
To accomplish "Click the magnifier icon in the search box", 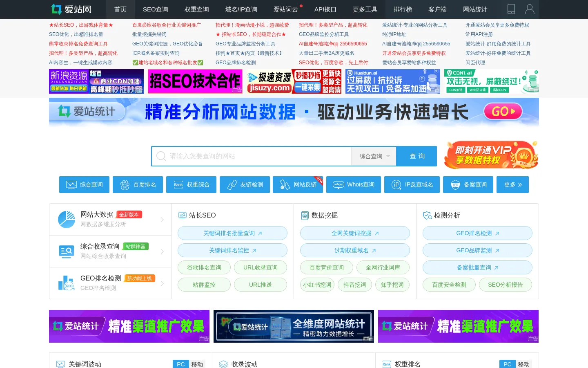I will (x=161, y=156).
